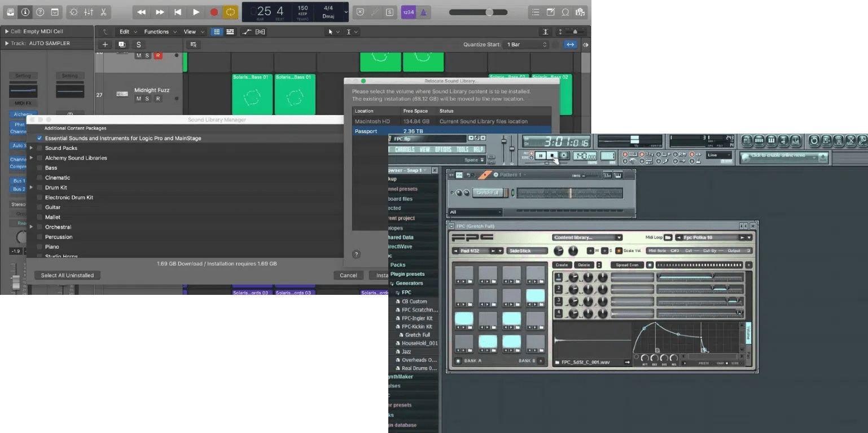Switch Live Loops to grid view icon
Image resolution: width=868 pixels, height=433 pixels.
coord(217,32)
